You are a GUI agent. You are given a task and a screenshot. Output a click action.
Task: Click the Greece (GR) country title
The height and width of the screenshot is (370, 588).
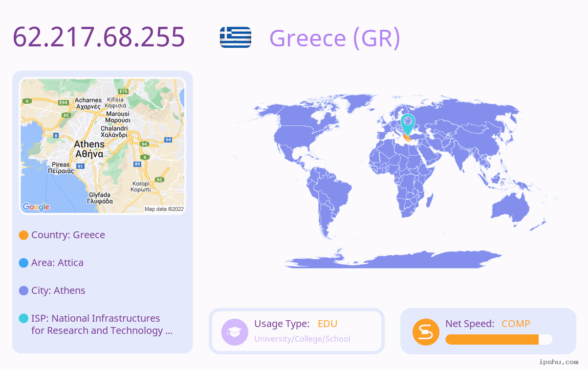point(335,38)
